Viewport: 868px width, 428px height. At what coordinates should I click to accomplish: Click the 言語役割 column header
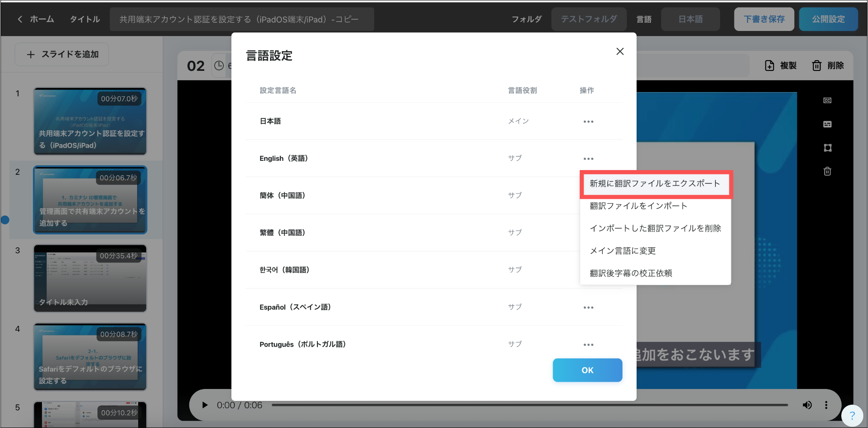[x=523, y=90]
